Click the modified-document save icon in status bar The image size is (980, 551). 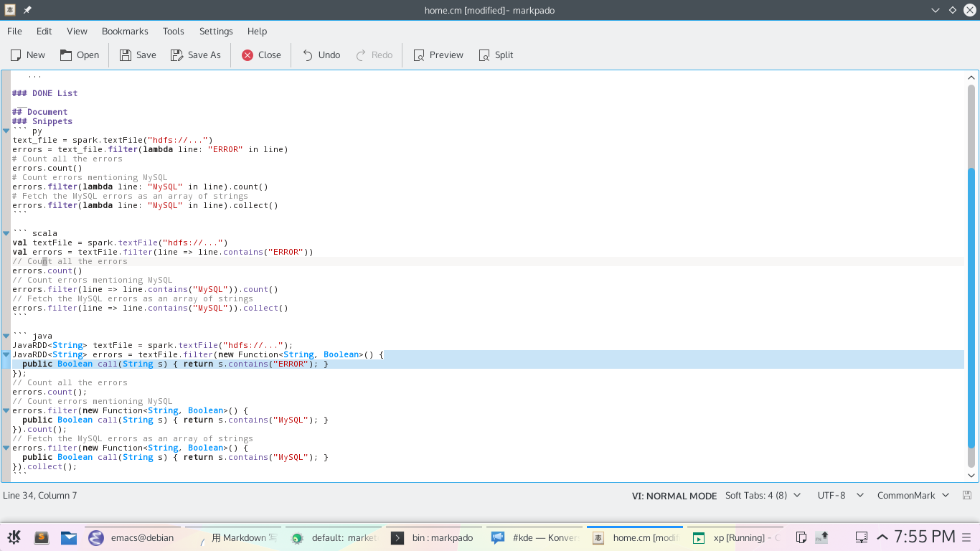(967, 495)
